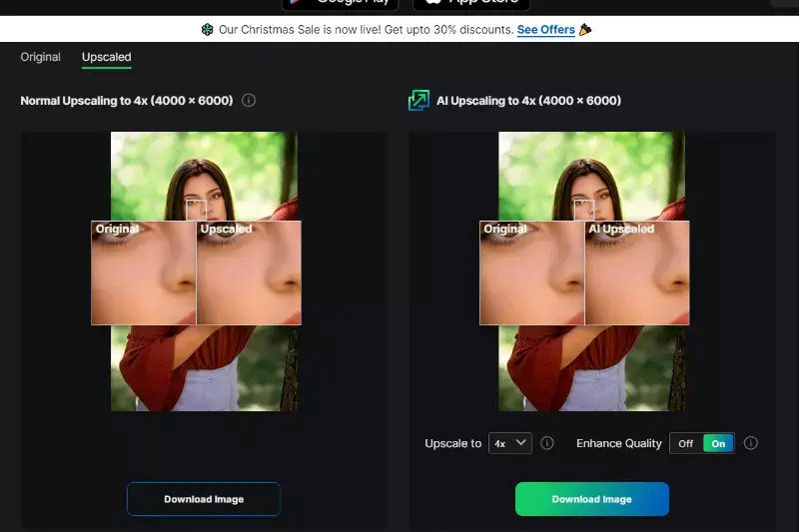Click eye selection box on normal upscaled photo

click(x=196, y=210)
